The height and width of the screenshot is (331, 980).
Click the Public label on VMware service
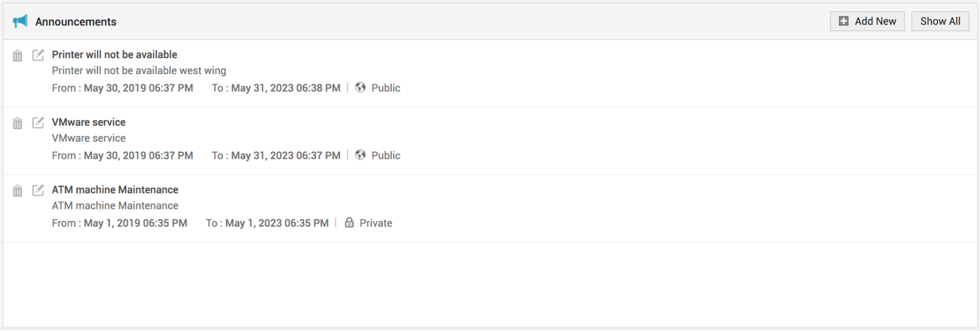tap(386, 155)
